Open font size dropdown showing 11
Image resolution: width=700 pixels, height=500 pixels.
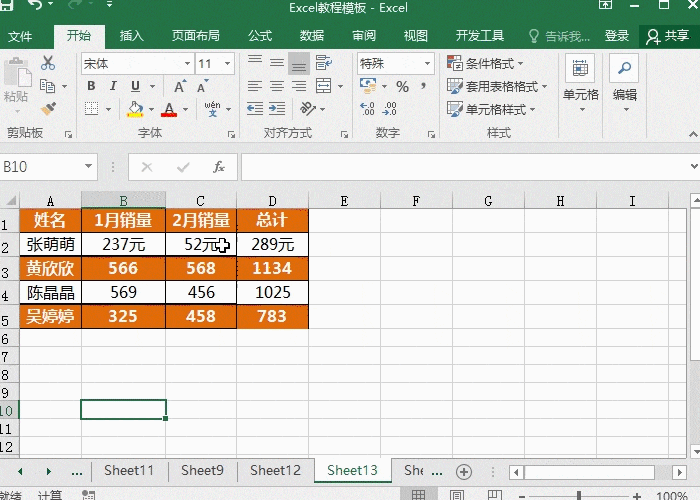pyautogui.click(x=227, y=64)
